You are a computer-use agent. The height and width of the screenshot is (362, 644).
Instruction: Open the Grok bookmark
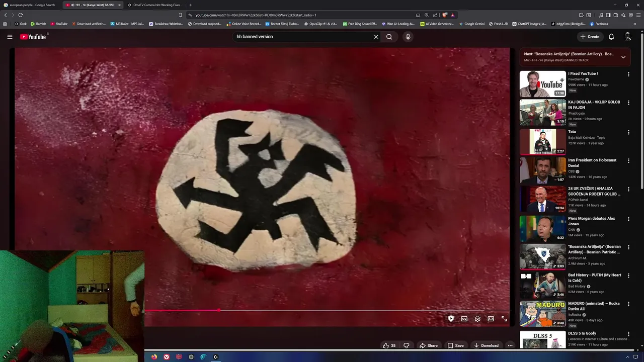tap(21, 24)
